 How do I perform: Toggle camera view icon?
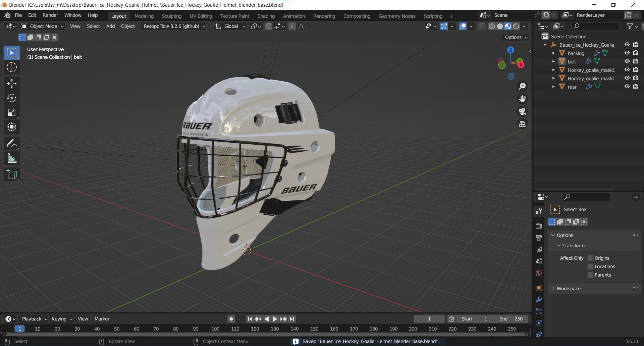(522, 111)
